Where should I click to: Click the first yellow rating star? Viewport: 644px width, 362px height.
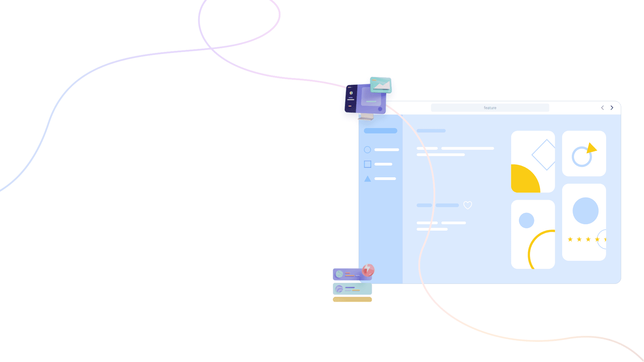pos(570,239)
